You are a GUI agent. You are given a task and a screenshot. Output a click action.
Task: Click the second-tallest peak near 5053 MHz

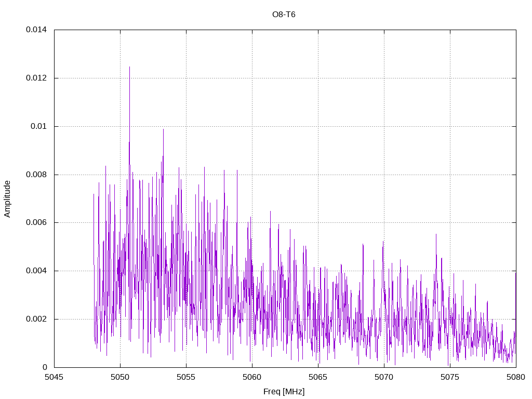163,130
